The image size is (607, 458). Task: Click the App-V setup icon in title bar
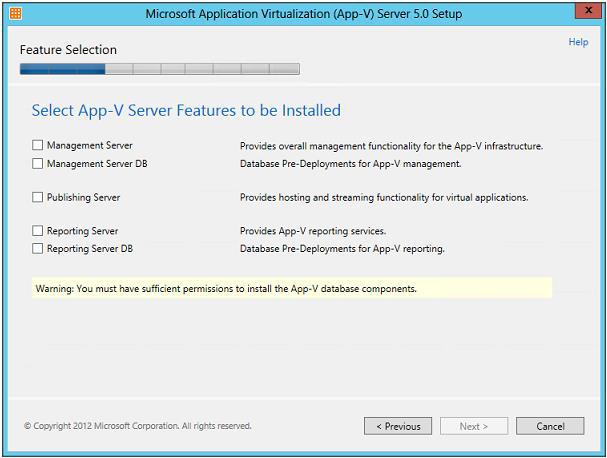15,14
